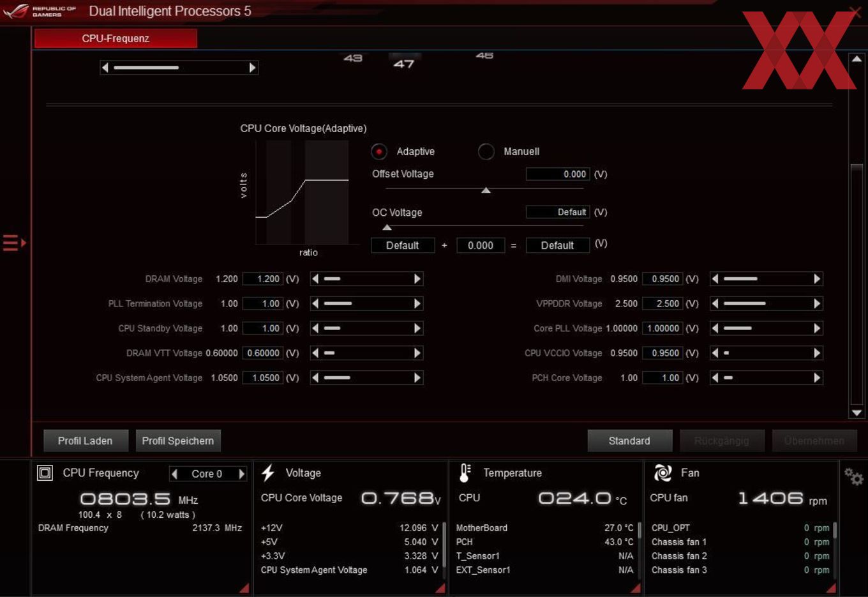The width and height of the screenshot is (868, 597).
Task: Open the left sidebar menu icon
Action: pyautogui.click(x=14, y=243)
